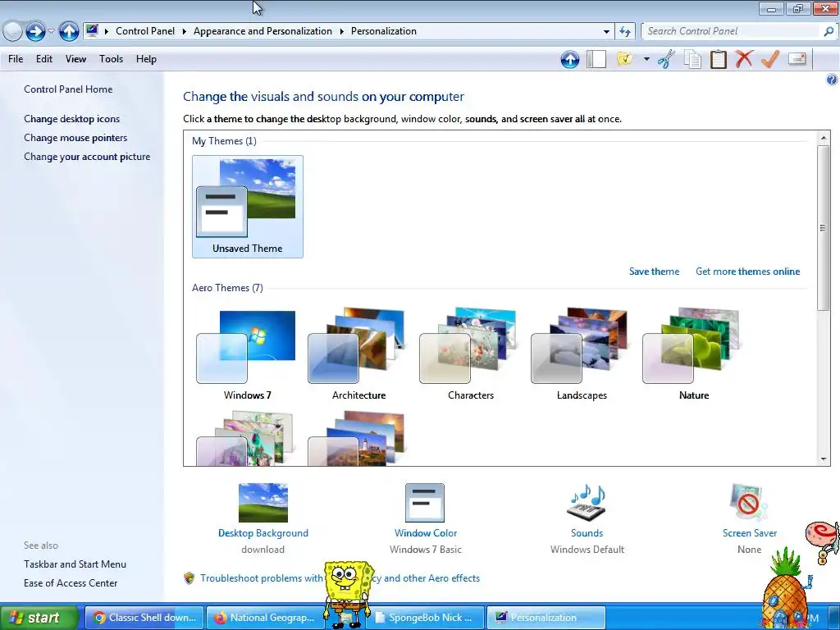Open Change your account picture link
This screenshot has width=840, height=630.
tap(87, 157)
